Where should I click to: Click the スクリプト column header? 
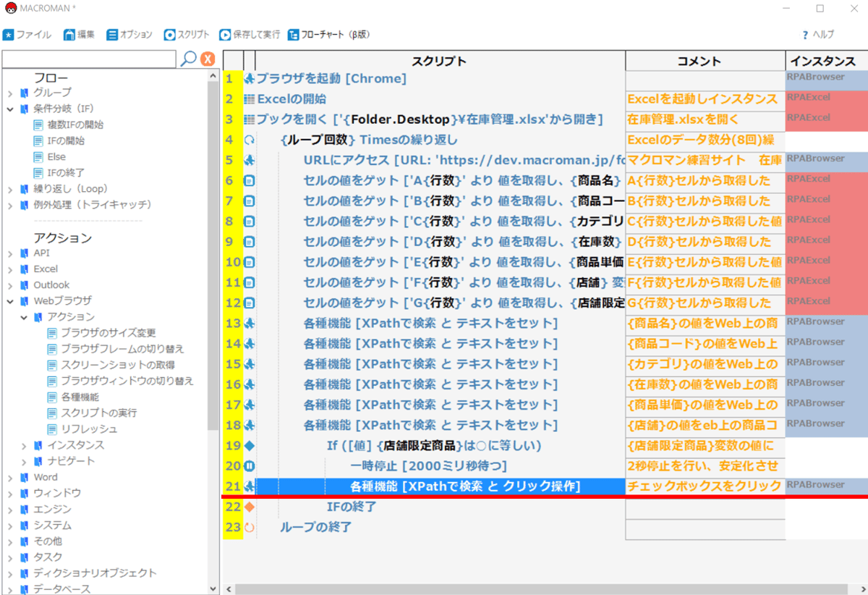pyautogui.click(x=440, y=61)
